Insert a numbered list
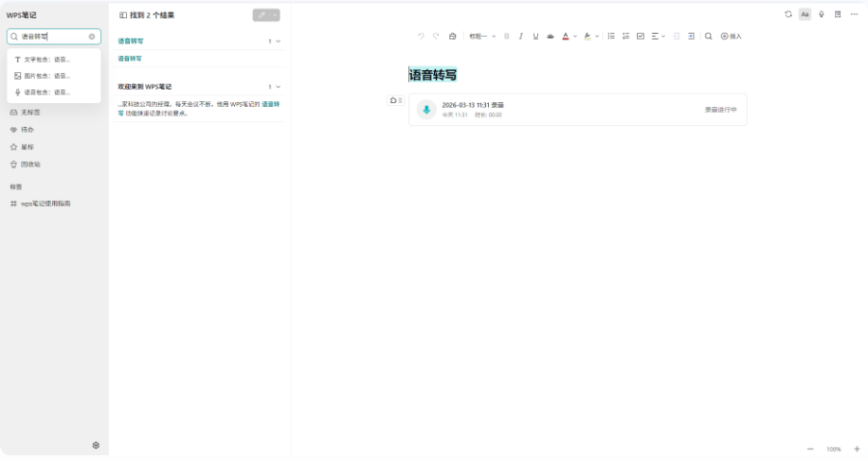Viewport: 868px width, 461px height. (625, 36)
